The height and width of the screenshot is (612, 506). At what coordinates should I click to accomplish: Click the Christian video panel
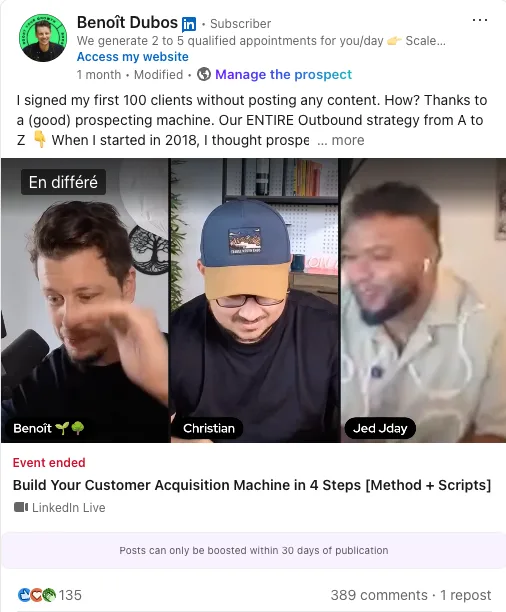pos(255,300)
